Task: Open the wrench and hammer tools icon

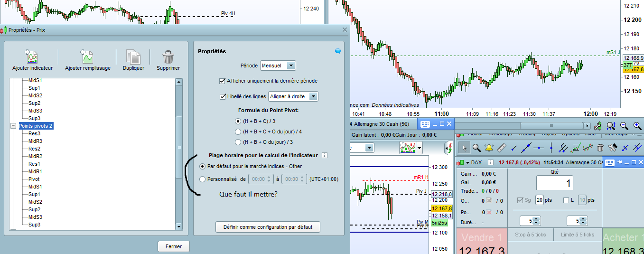Action: coord(612,148)
